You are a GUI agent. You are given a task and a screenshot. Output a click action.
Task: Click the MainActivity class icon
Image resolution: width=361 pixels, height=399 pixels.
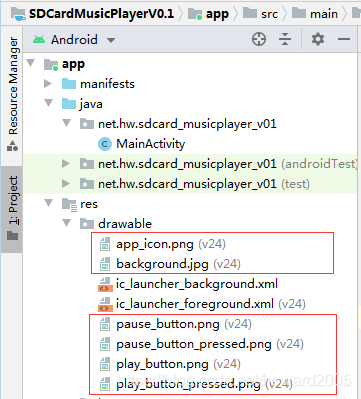[105, 144]
